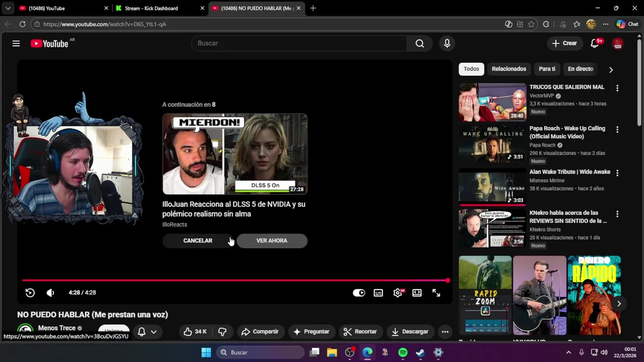This screenshot has width=644, height=362.
Task: Open the IlloReacts channel link
Action: click(x=175, y=224)
